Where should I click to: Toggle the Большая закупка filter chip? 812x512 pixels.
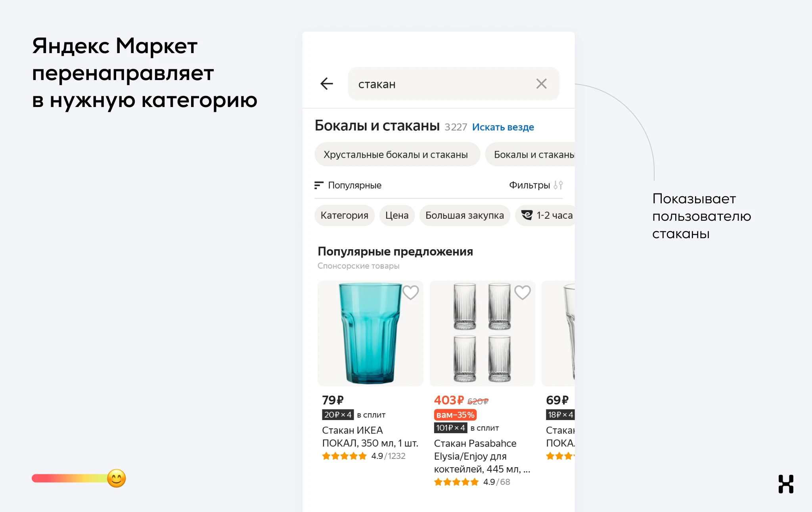click(x=465, y=215)
